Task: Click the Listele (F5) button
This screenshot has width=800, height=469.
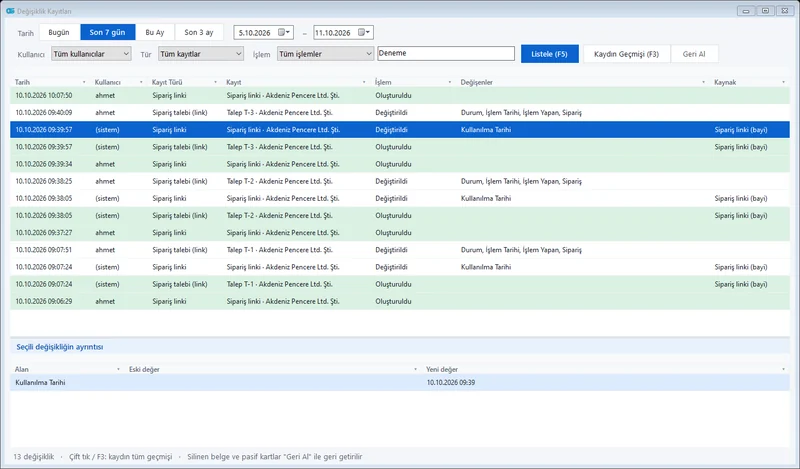Action: pyautogui.click(x=549, y=54)
